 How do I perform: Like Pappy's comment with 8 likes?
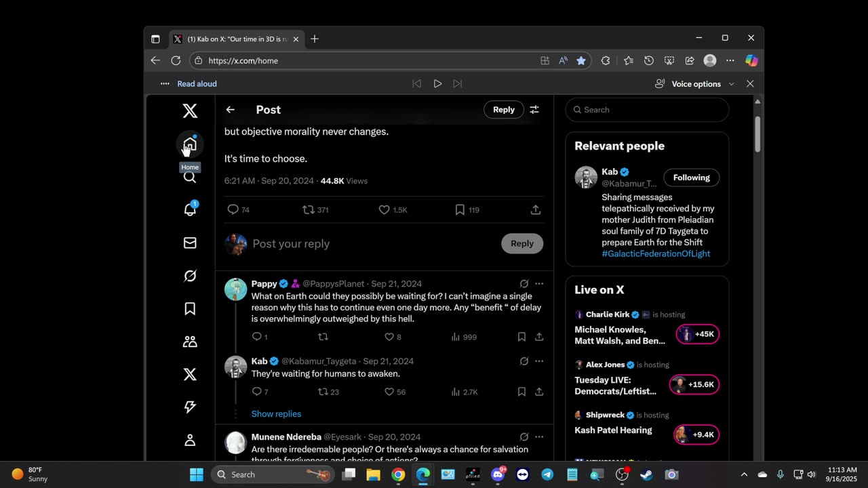393,337
